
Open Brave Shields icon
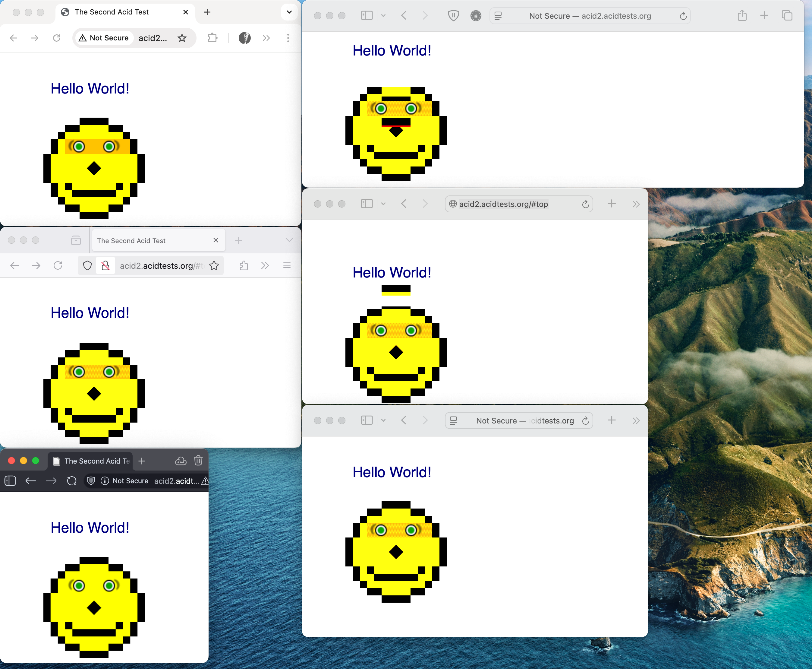click(x=91, y=481)
